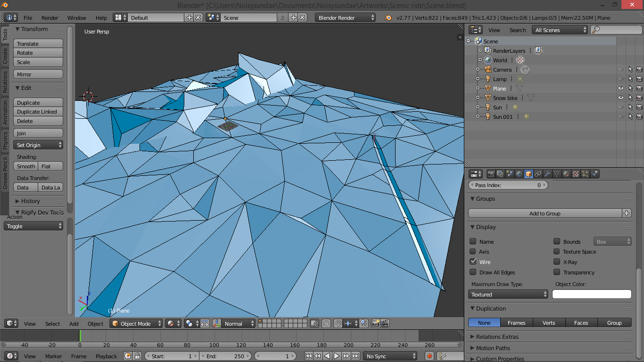Enable the Name display checkbox
644x362 pixels.
tap(473, 241)
